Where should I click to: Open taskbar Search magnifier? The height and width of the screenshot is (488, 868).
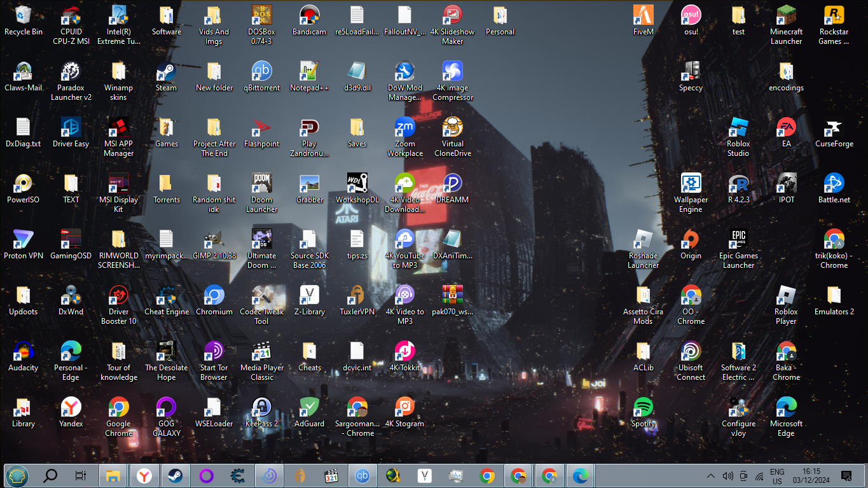coord(50,475)
